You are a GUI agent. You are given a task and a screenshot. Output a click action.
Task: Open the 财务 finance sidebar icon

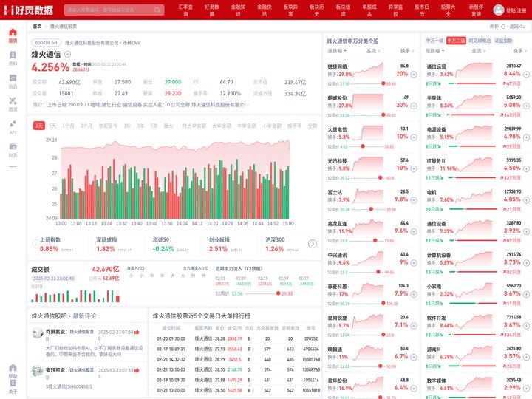coord(13,146)
